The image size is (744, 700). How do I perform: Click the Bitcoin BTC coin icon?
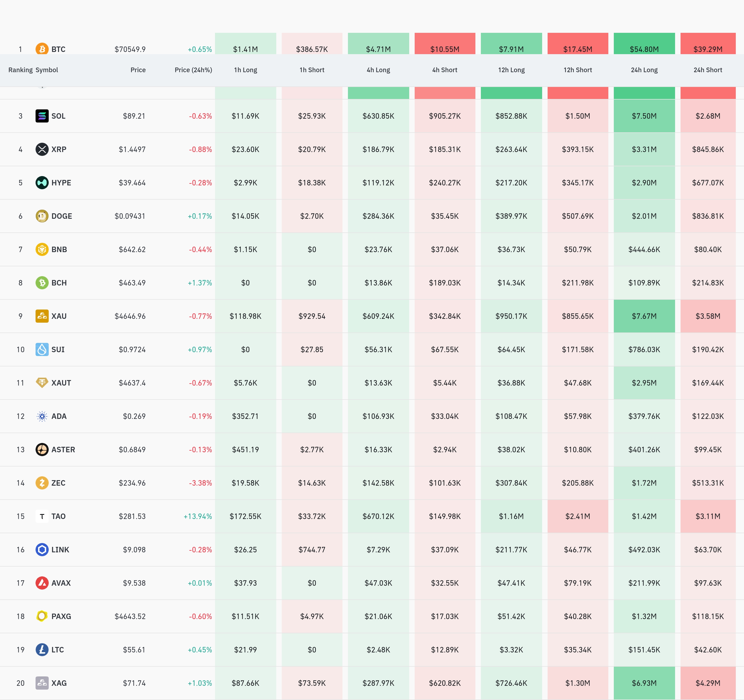click(42, 49)
